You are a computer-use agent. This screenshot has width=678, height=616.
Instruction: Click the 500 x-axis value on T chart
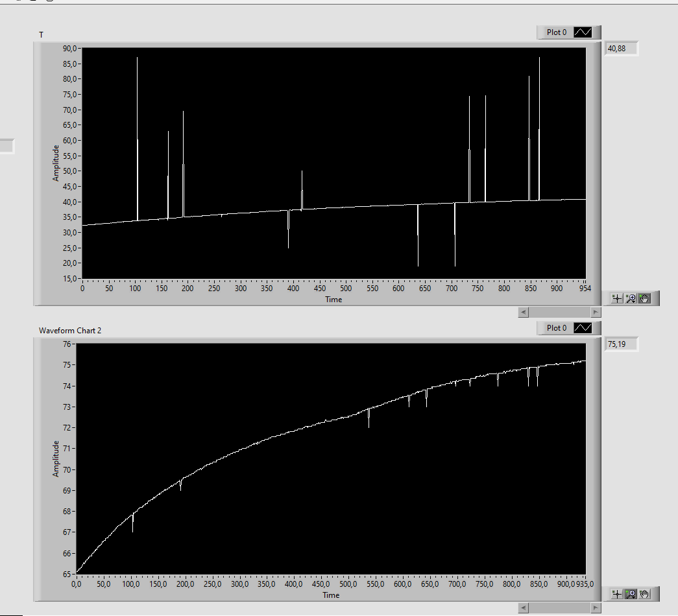345,289
